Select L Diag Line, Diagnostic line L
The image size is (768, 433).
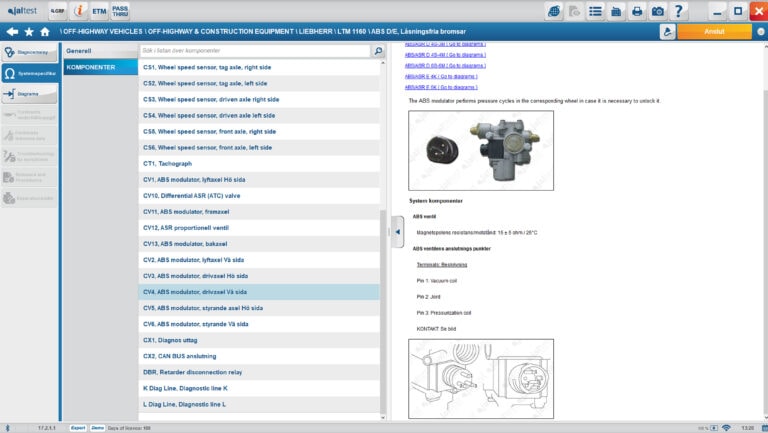pyautogui.click(x=259, y=405)
